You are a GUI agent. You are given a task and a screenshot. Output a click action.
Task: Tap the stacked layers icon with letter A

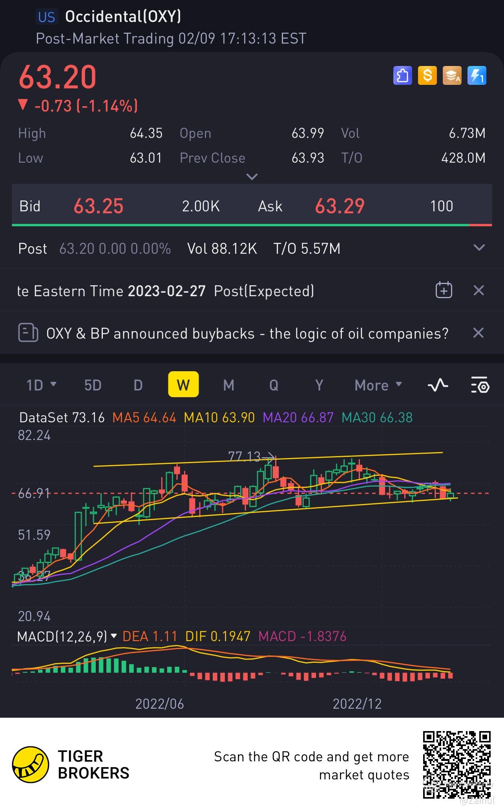pos(452,75)
